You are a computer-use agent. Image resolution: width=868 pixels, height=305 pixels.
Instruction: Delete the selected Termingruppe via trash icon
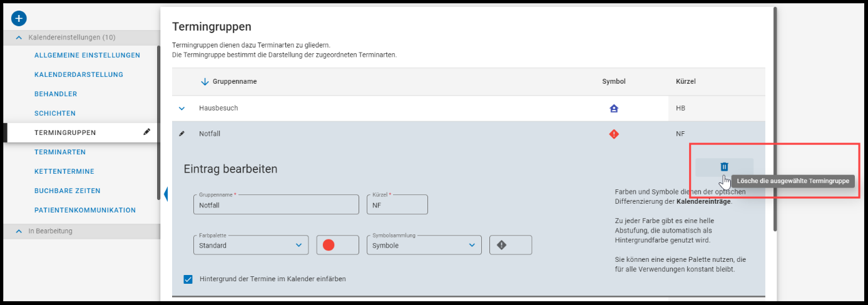724,167
